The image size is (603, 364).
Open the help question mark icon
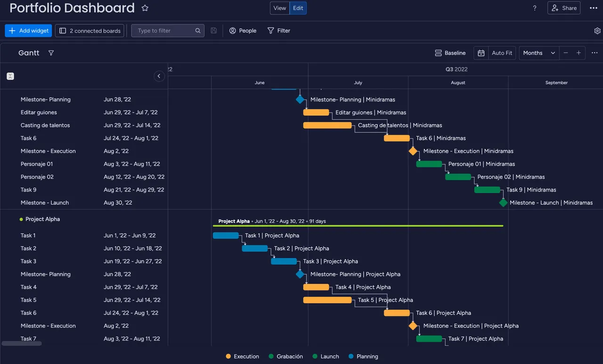pos(535,8)
